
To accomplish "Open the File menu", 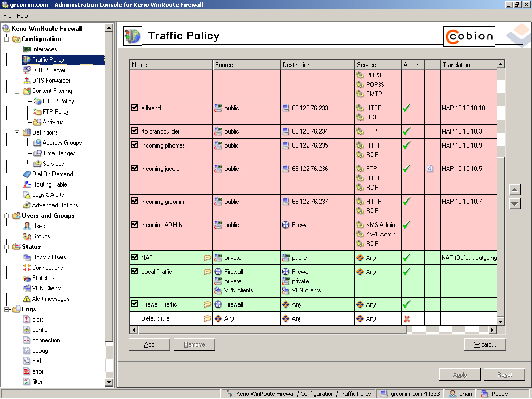I will 7,16.
